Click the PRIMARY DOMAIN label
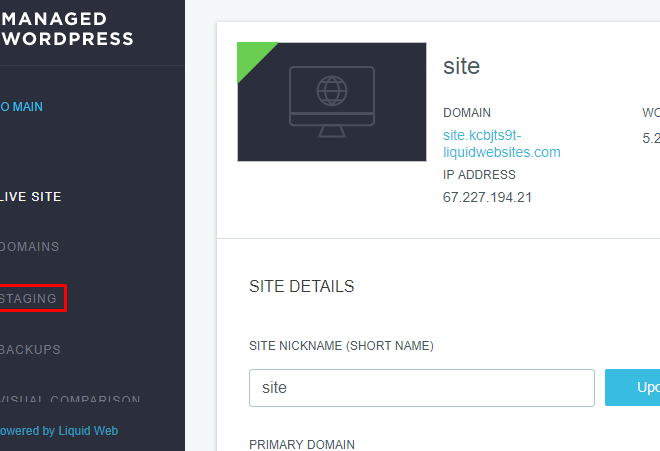 302,445
